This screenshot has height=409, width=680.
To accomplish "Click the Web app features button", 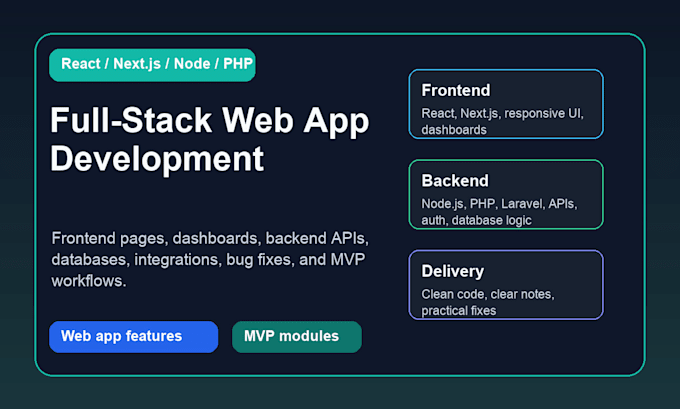I will coord(134,337).
